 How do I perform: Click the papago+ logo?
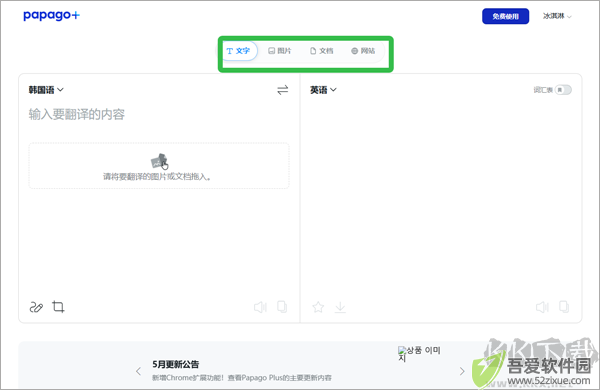coord(51,16)
